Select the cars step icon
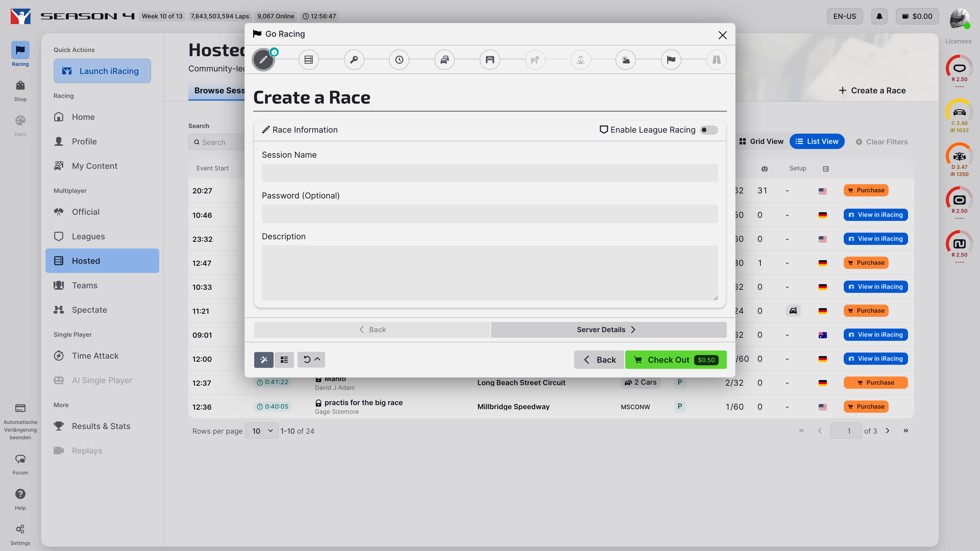The width and height of the screenshot is (980, 551). 444,60
